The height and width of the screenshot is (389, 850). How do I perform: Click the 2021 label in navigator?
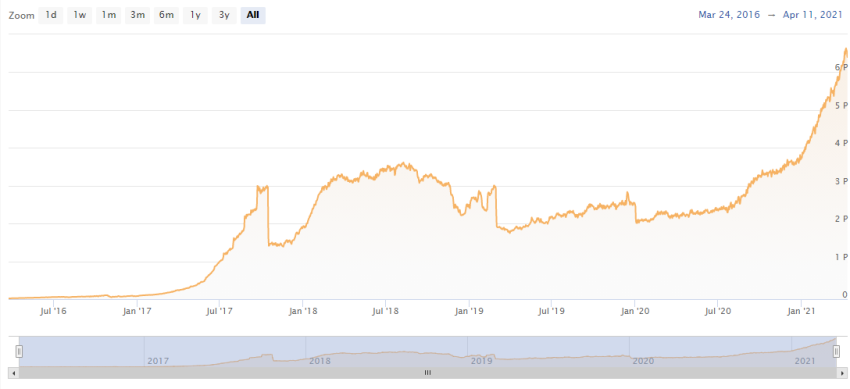click(x=804, y=361)
